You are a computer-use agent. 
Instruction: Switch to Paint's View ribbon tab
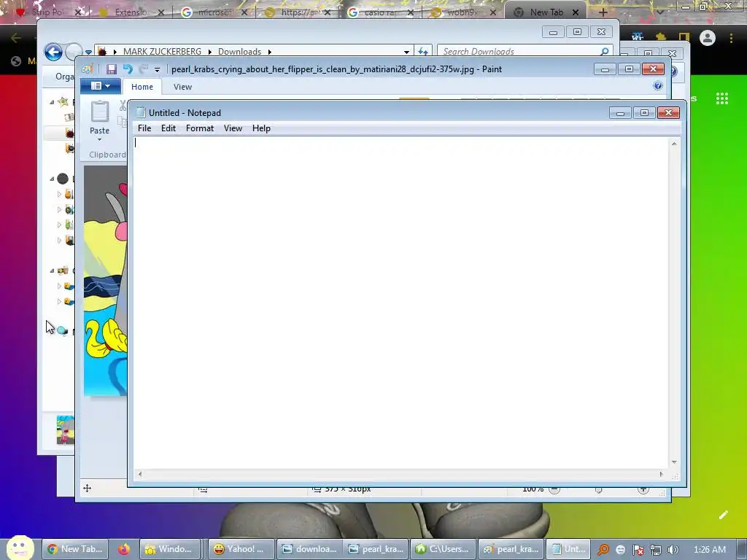(x=182, y=87)
